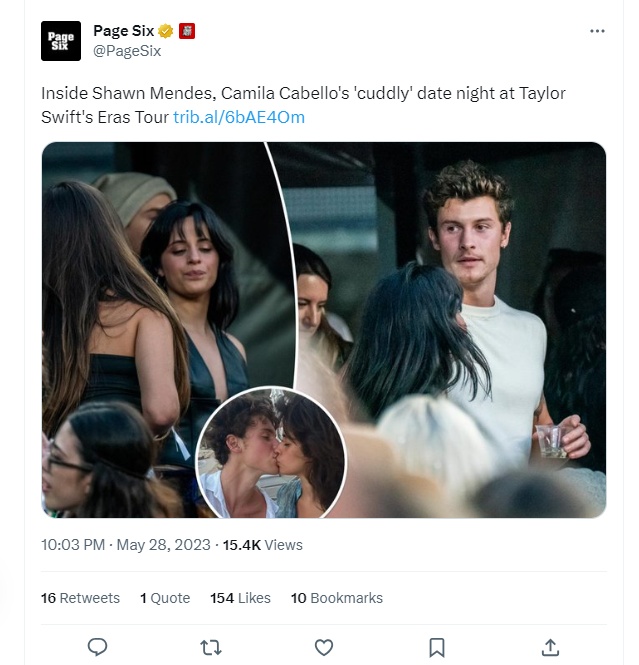Viewport: 639px width, 665px height.
Task: Like the tweet with heart icon
Action: [324, 648]
